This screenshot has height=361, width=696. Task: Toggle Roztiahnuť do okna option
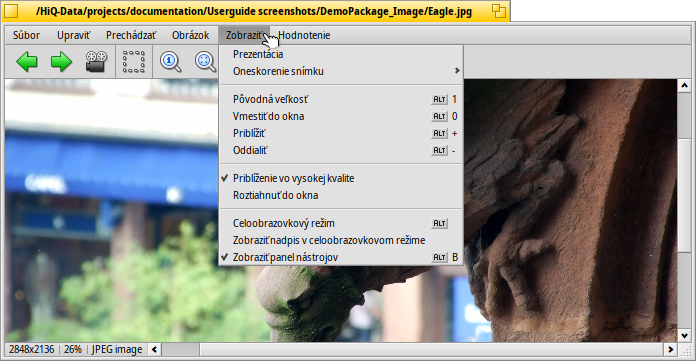tap(341, 195)
